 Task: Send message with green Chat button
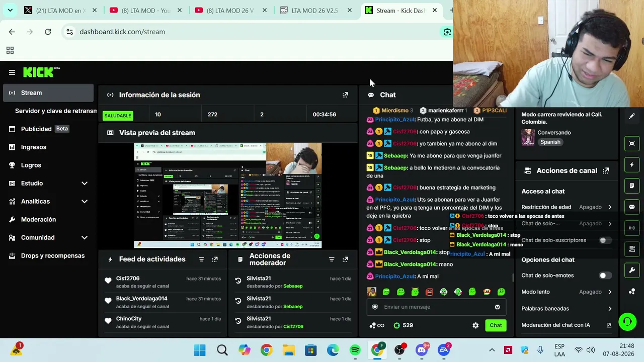(496, 325)
